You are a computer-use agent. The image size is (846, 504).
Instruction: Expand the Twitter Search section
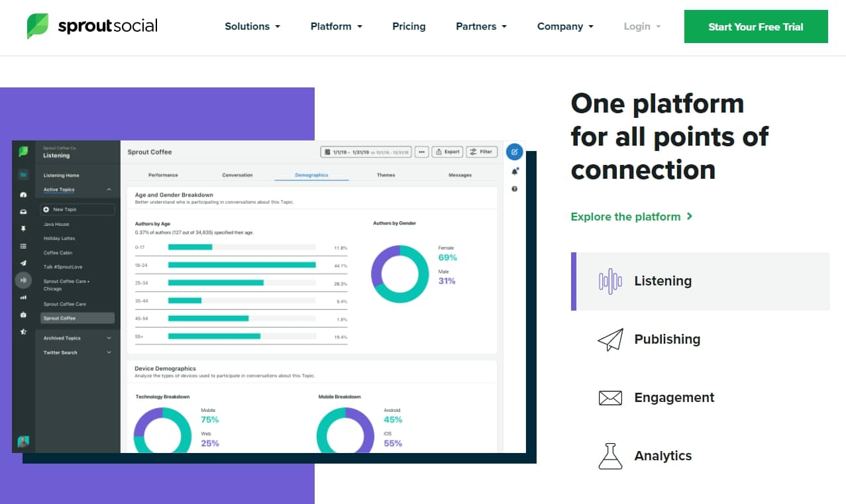point(78,352)
